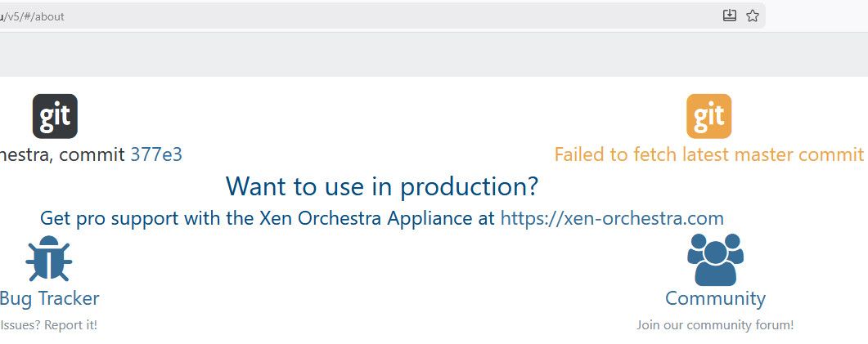
Task: Click the orange git logo icon
Action: click(x=708, y=116)
